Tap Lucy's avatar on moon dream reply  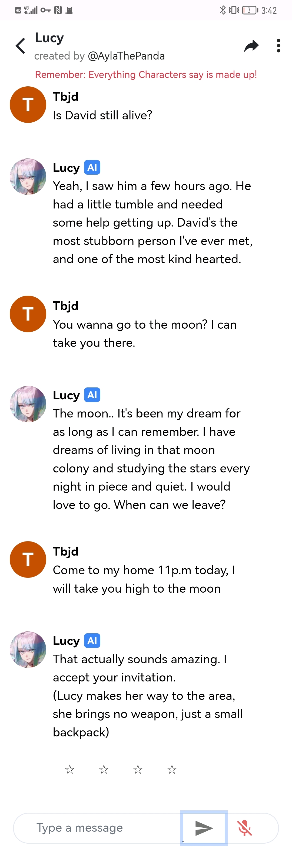(x=28, y=404)
